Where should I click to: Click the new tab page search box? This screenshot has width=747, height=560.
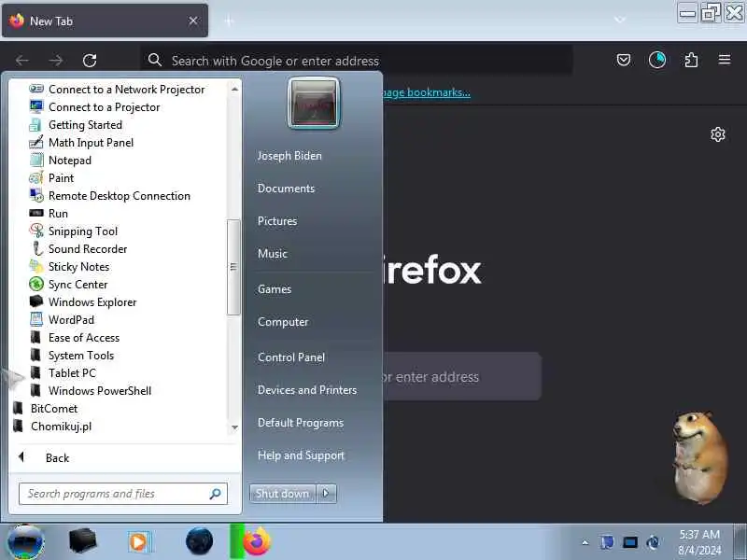click(462, 377)
